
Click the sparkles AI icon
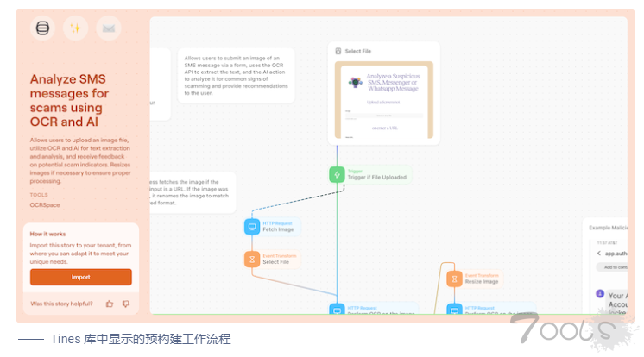pyautogui.click(x=76, y=28)
